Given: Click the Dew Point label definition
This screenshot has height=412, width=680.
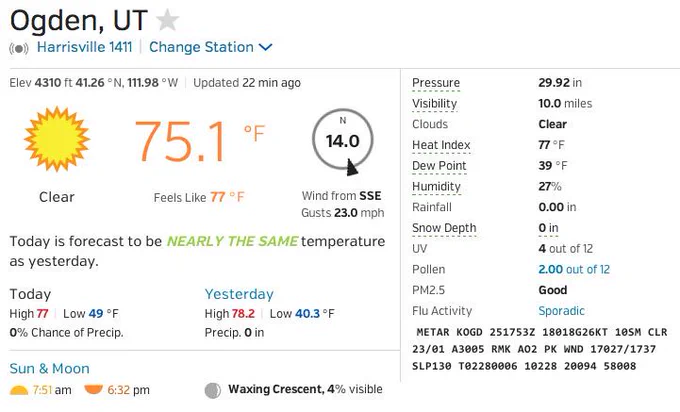Looking at the screenshot, I should pyautogui.click(x=439, y=166).
